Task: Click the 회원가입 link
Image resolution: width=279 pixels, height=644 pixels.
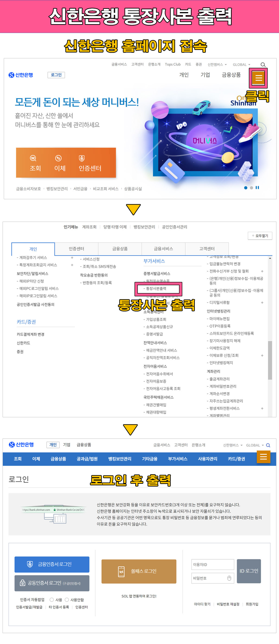Action: (252, 604)
